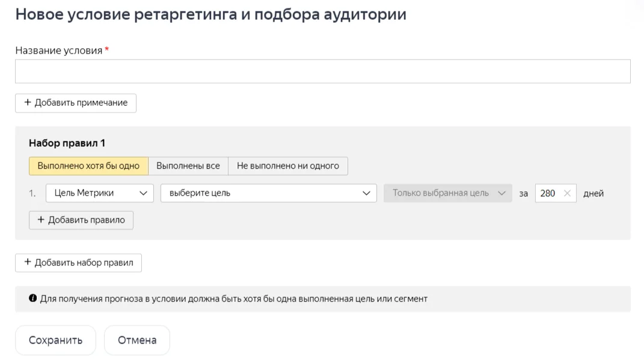This screenshot has width=644, height=364.
Task: Click the 'Сохранить' button
Action: click(x=55, y=340)
